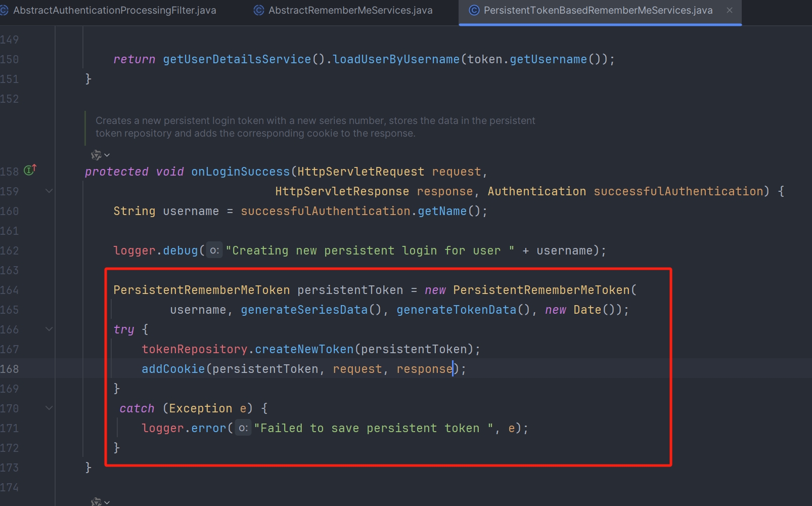
Task: Click the tokenRepository field reference
Action: 195,349
